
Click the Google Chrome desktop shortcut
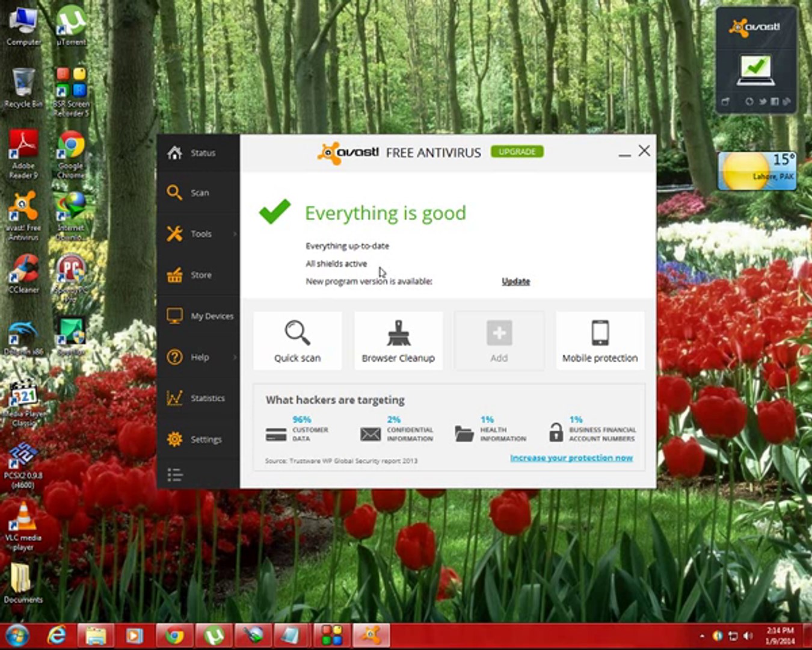coord(71,154)
